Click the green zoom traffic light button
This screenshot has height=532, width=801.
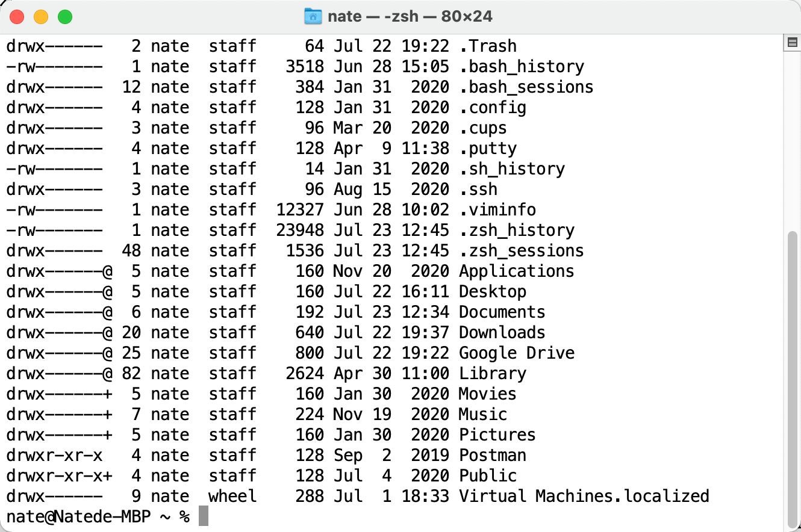coord(65,17)
